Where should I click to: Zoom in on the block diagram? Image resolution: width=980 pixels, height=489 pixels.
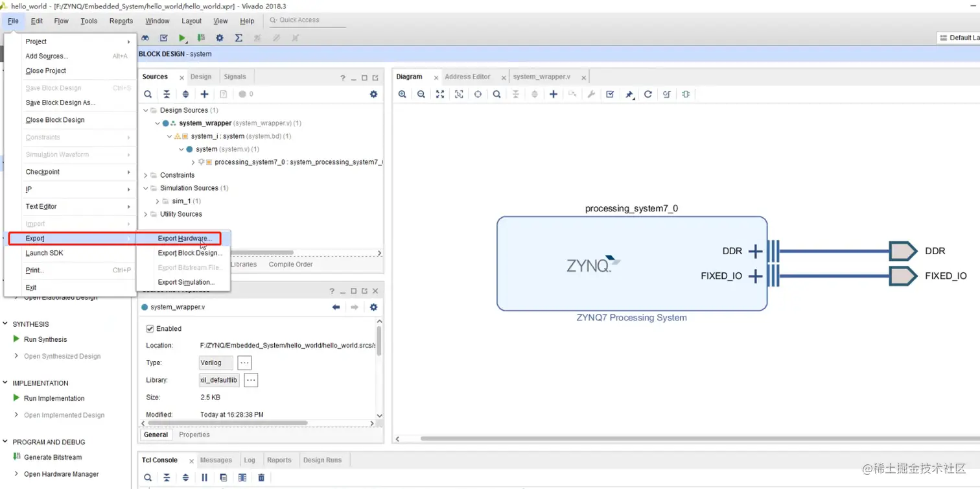coord(402,94)
